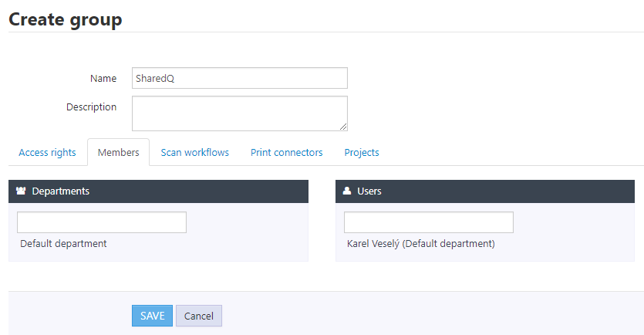Click the Departments panel header
This screenshot has height=335, width=644.
click(x=158, y=191)
